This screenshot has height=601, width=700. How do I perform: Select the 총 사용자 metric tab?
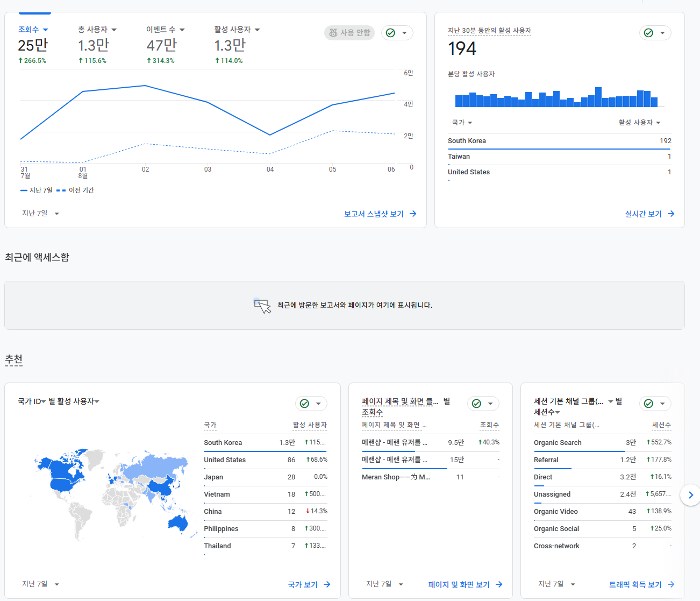97,30
